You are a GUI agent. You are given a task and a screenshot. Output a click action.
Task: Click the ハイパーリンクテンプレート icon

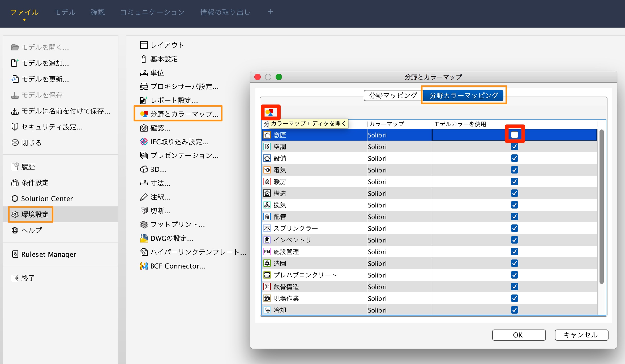[x=144, y=252]
